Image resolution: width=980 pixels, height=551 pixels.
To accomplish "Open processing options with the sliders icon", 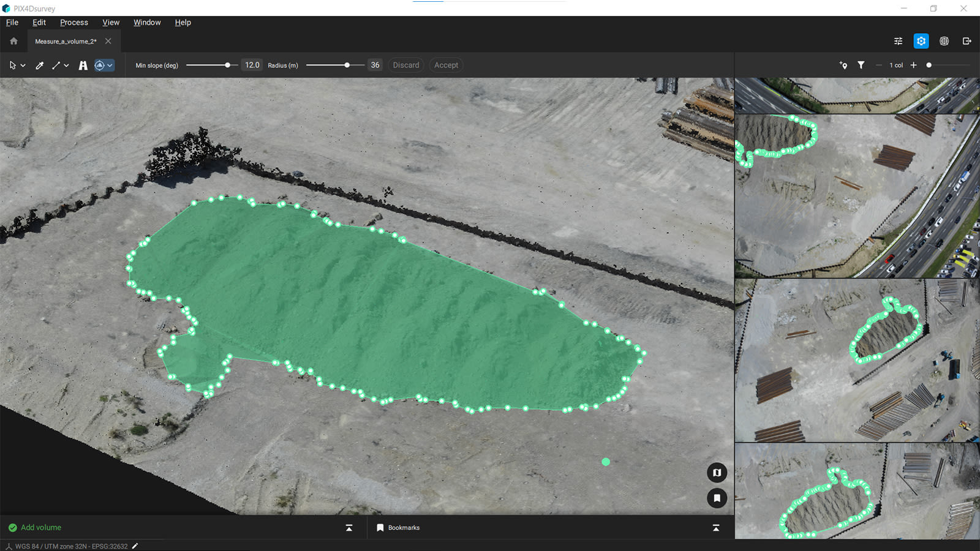I will [x=898, y=41].
